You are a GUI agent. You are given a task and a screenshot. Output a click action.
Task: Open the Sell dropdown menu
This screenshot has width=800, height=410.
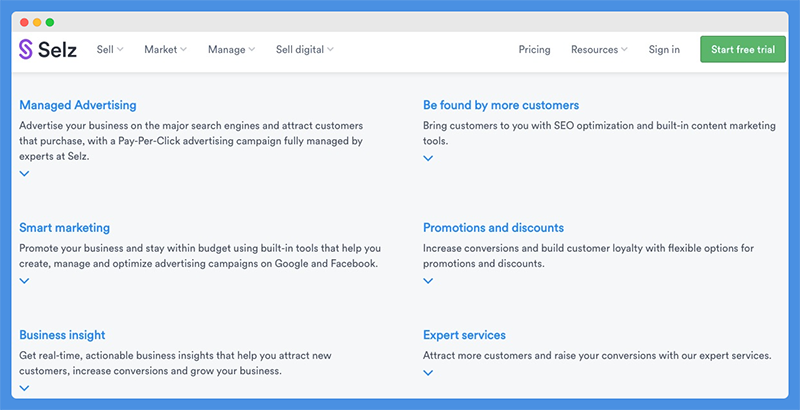click(110, 49)
